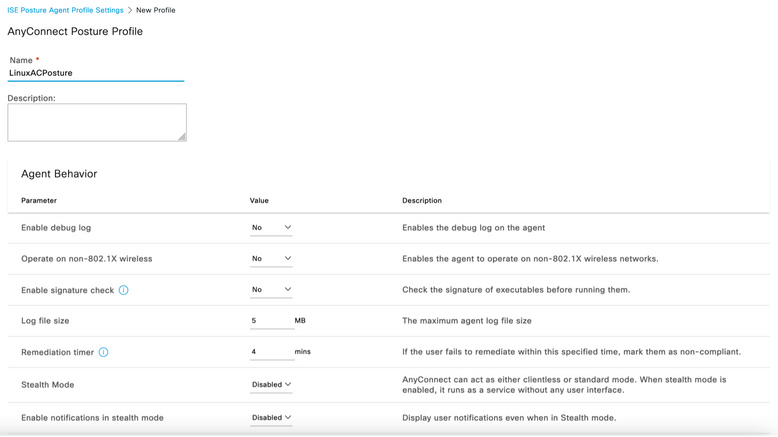Select the Operate on non-802.1X wireless label
778x437 pixels.
tap(87, 258)
